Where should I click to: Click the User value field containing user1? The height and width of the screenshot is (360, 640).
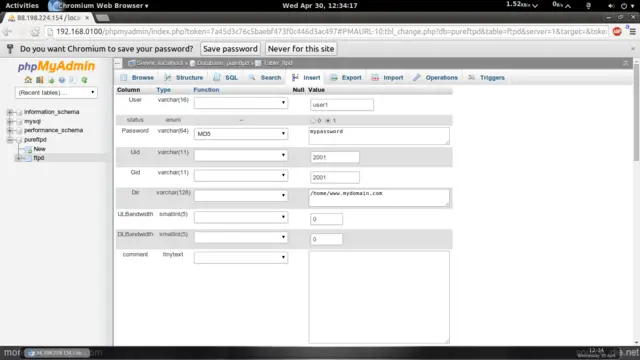(x=342, y=105)
